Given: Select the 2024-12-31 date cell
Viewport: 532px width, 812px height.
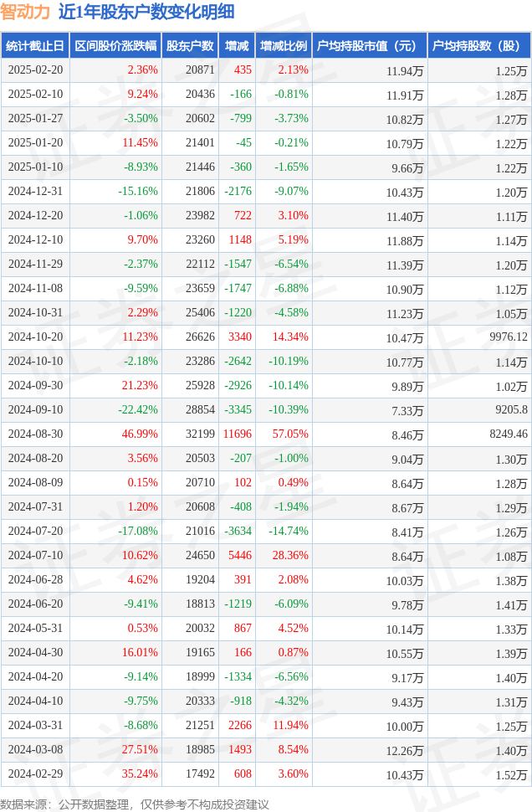Looking at the screenshot, I should 35,191.
